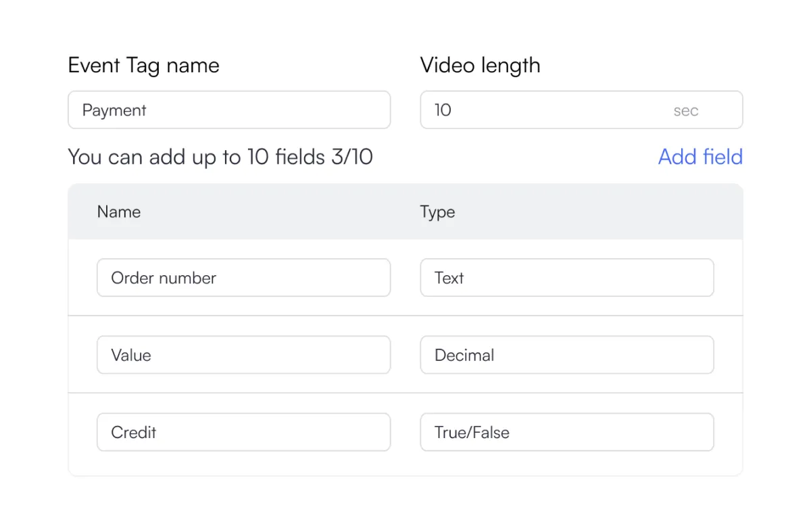This screenshot has width=811, height=532.
Task: Click the Event Tag name field containing Payment
Action: click(229, 110)
